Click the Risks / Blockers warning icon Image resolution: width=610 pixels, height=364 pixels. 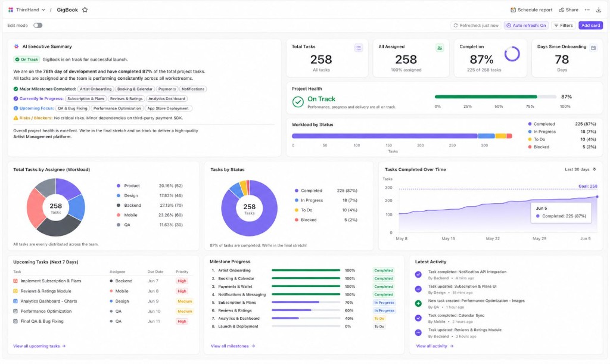pyautogui.click(x=15, y=118)
